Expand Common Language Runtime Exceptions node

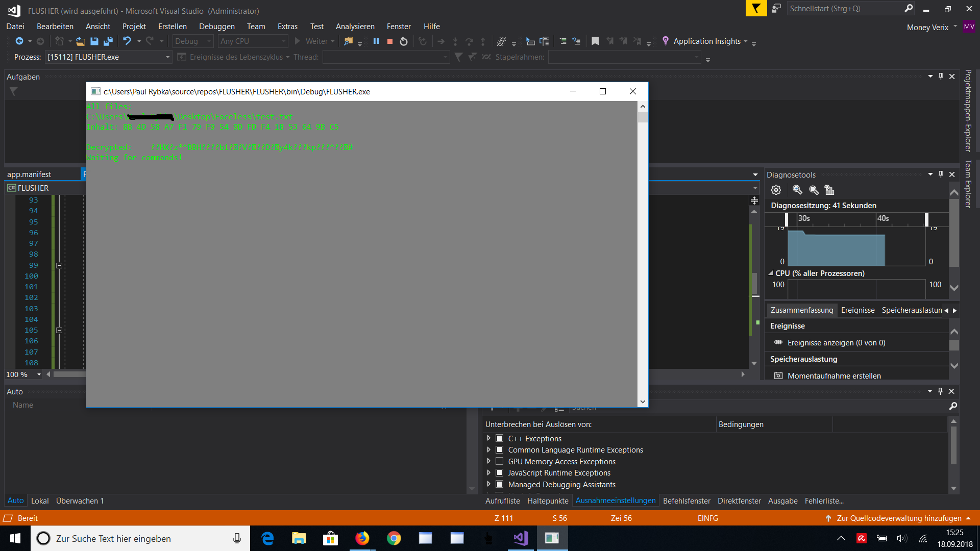point(488,449)
